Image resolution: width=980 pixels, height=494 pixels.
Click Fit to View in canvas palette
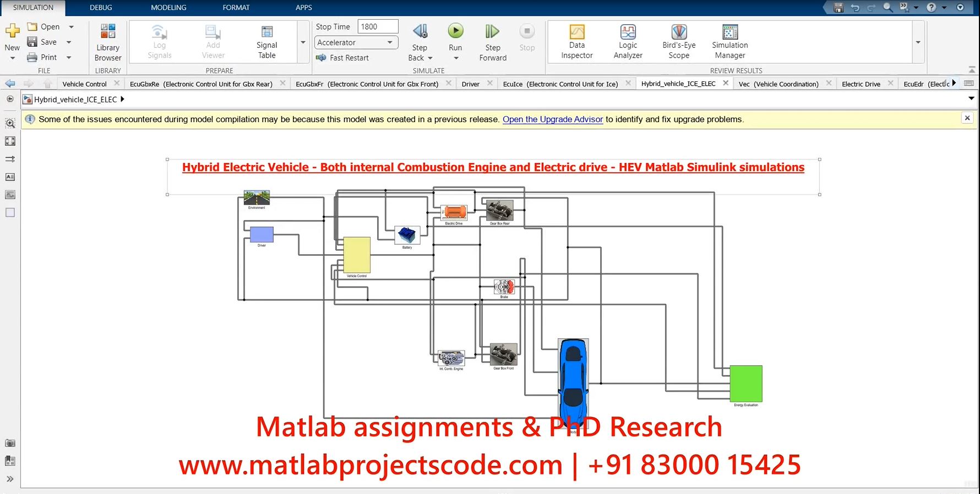(x=10, y=141)
